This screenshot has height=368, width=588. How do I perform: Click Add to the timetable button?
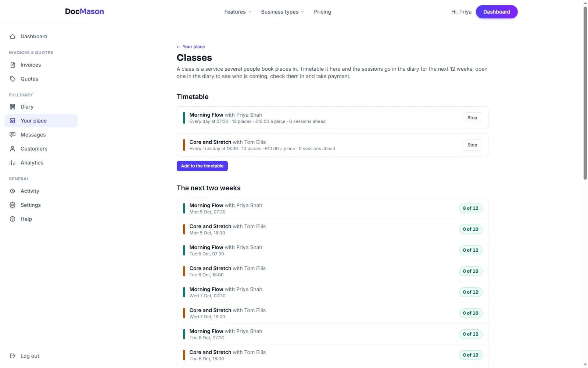(x=202, y=166)
